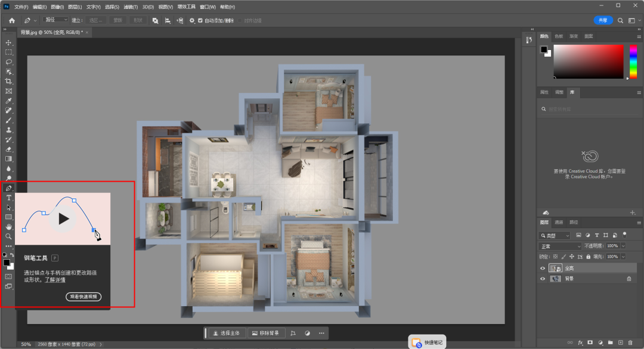Select the Frame tool
Image resolution: width=644 pixels, height=349 pixels.
8,91
